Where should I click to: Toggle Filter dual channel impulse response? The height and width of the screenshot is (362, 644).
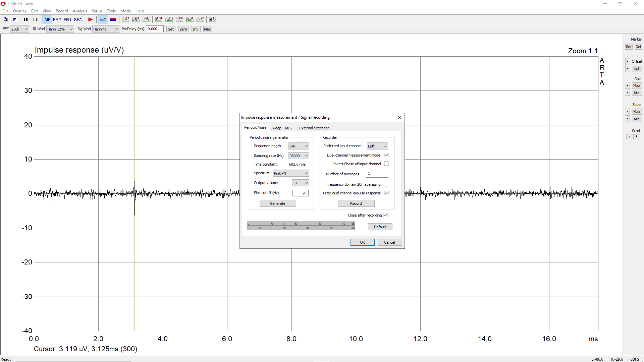386,193
